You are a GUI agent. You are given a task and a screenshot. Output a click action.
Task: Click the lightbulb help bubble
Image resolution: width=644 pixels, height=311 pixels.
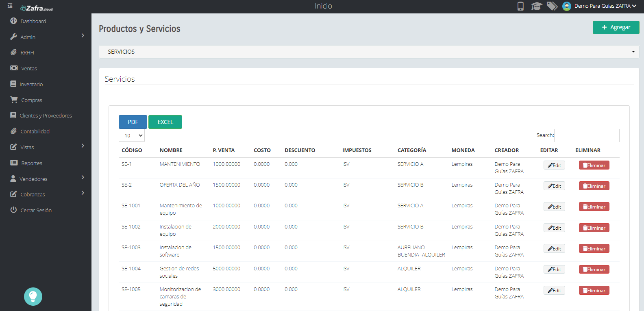[33, 296]
